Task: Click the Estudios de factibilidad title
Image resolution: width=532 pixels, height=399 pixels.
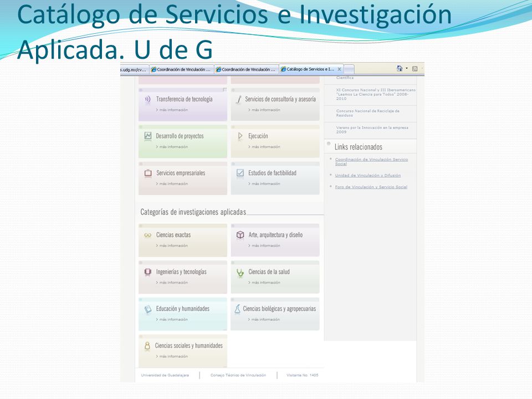Action: tap(273, 173)
